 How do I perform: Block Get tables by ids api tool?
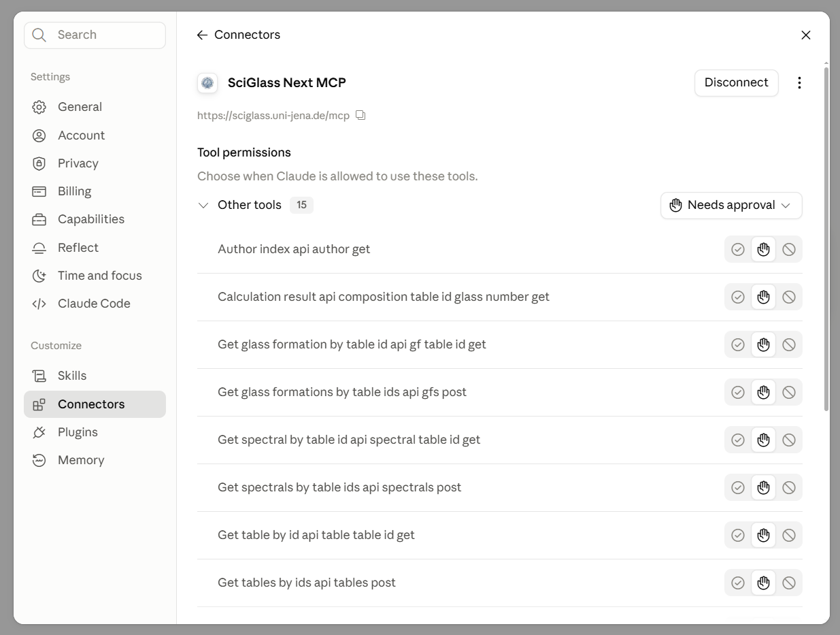(x=789, y=583)
